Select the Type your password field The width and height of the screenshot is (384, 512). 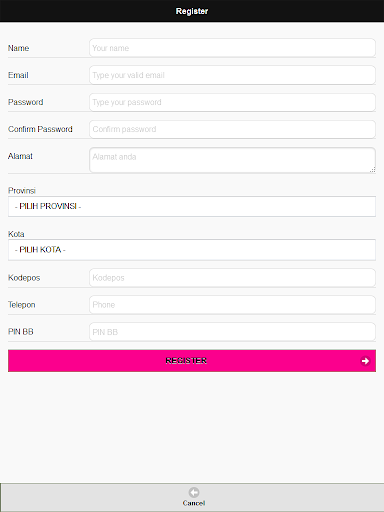[232, 102]
